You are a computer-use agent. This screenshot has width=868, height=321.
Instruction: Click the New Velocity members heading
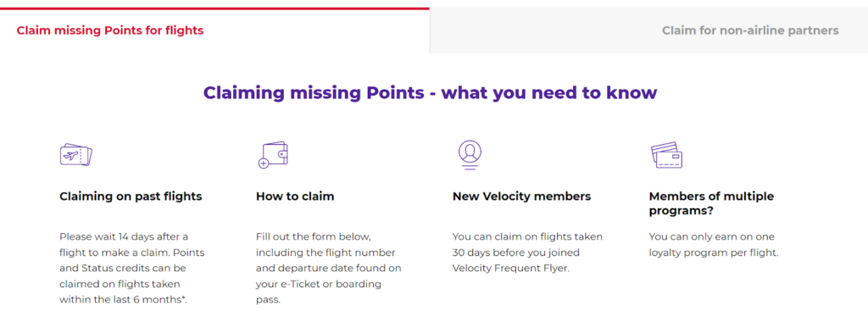(521, 196)
